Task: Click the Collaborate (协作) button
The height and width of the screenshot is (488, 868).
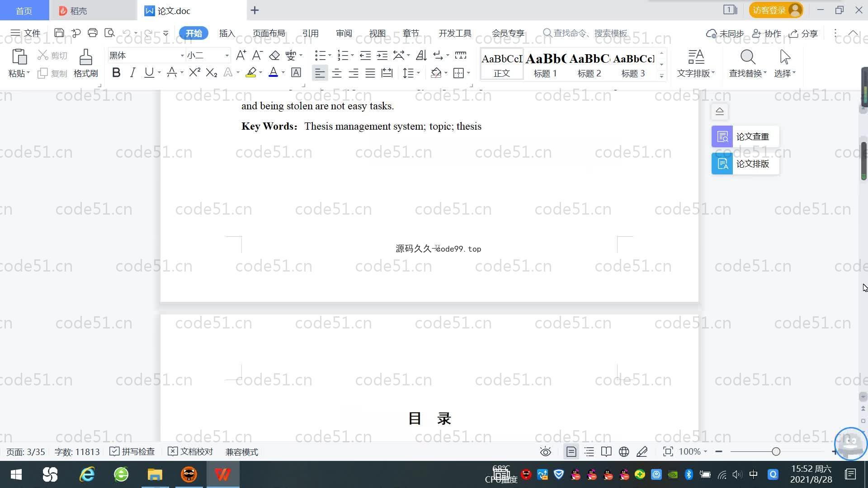Action: point(767,33)
